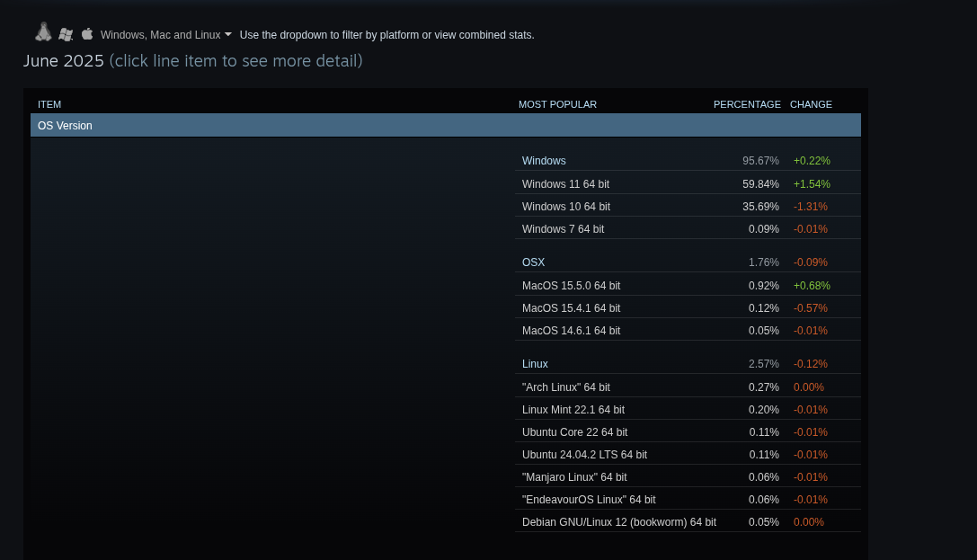Select the Ubuntu Core 22 64 bit row
977x560 pixels.
(x=688, y=431)
